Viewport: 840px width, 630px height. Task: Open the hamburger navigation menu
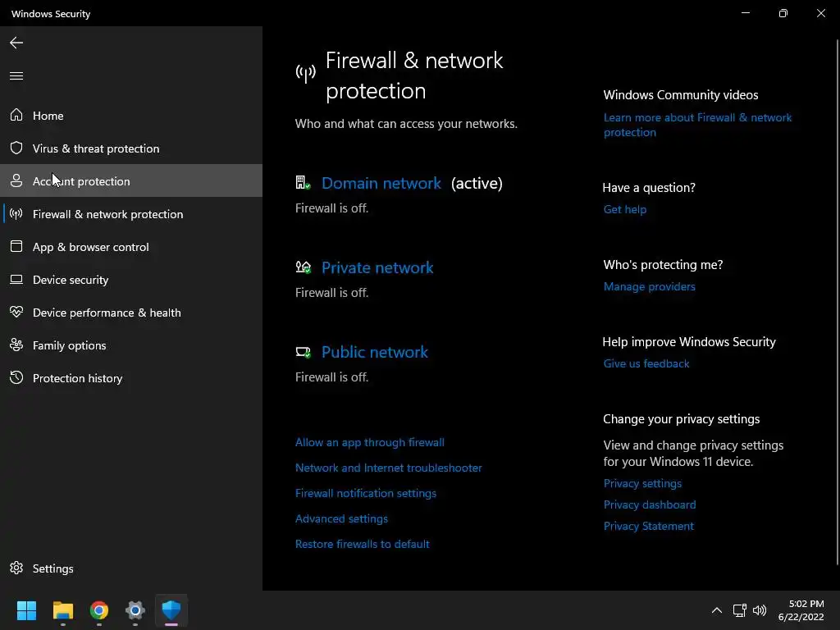pyautogui.click(x=16, y=76)
